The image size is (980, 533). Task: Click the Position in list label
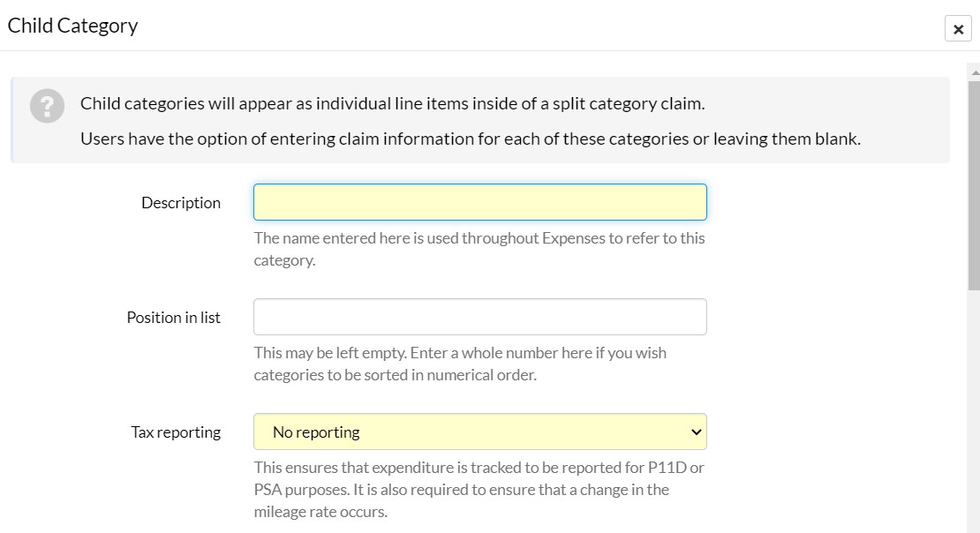click(x=173, y=318)
